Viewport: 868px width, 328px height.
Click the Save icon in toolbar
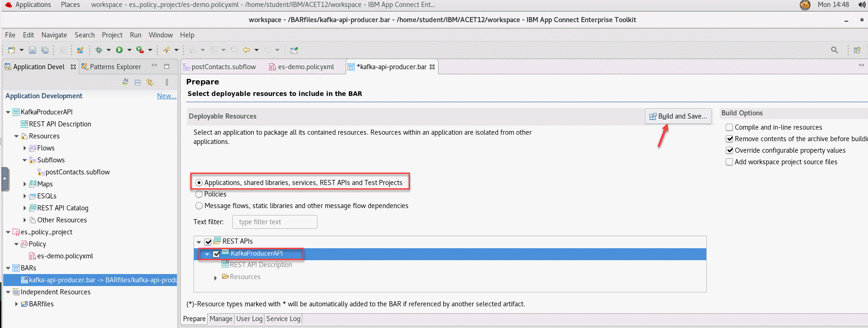(32, 50)
